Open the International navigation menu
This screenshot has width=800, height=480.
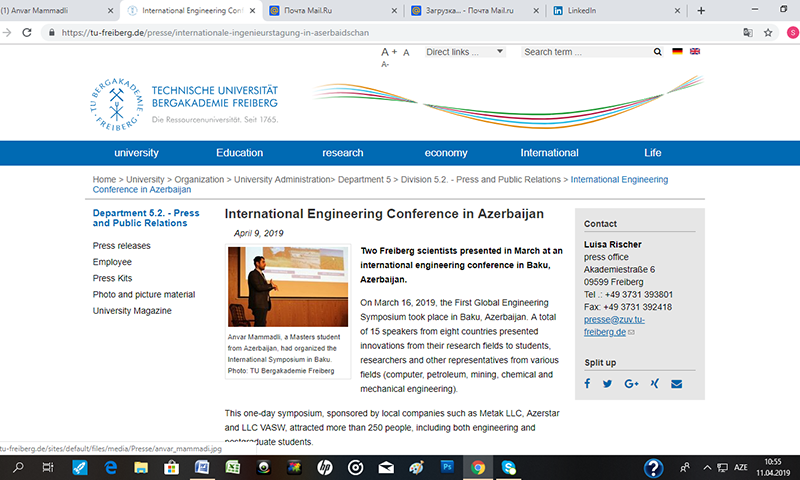point(549,153)
